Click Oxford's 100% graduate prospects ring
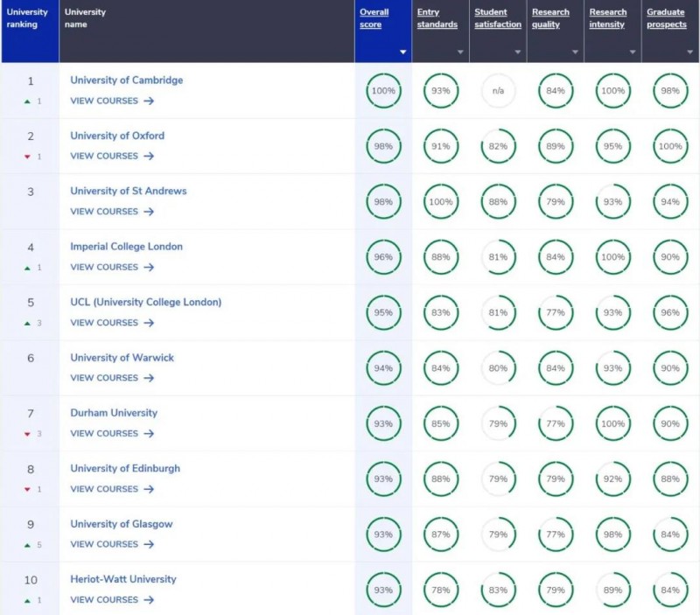The height and width of the screenshot is (615, 700). click(x=670, y=146)
